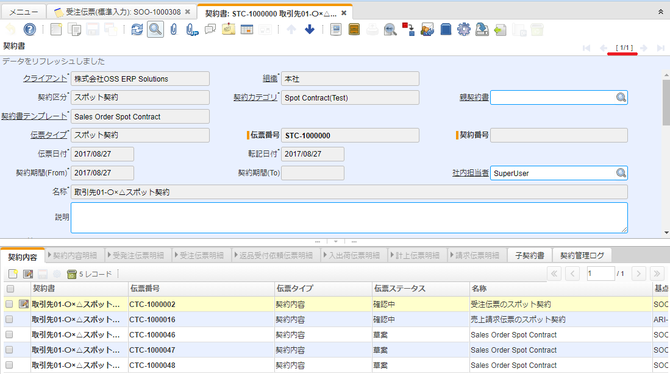Select the CTC-1000047 document number cell
The width and height of the screenshot is (670, 374).
coord(201,350)
